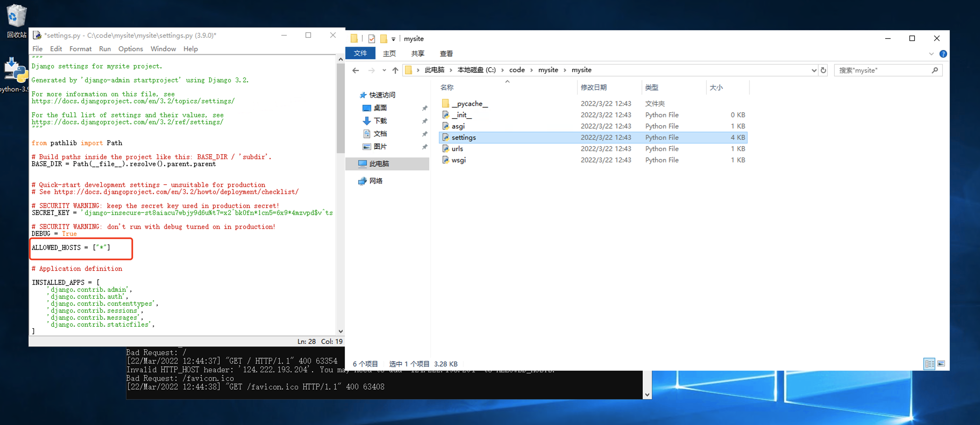
Task: Click the code breadcrumb in address bar
Action: 517,70
